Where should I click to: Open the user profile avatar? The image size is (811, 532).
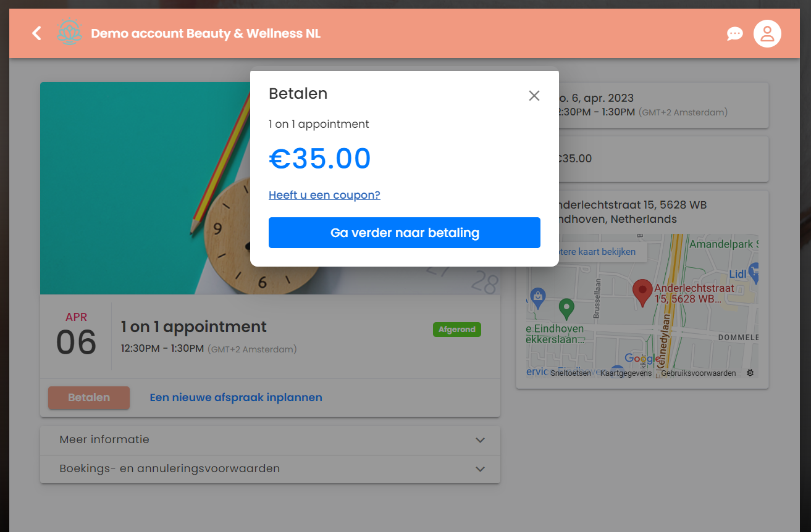767,33
